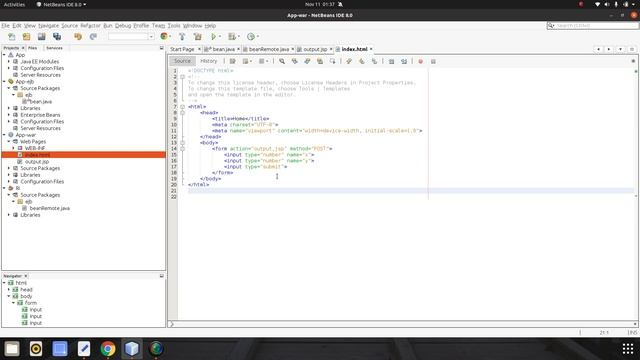Toggle Highlight Search in editor toolbar

pos(320,61)
